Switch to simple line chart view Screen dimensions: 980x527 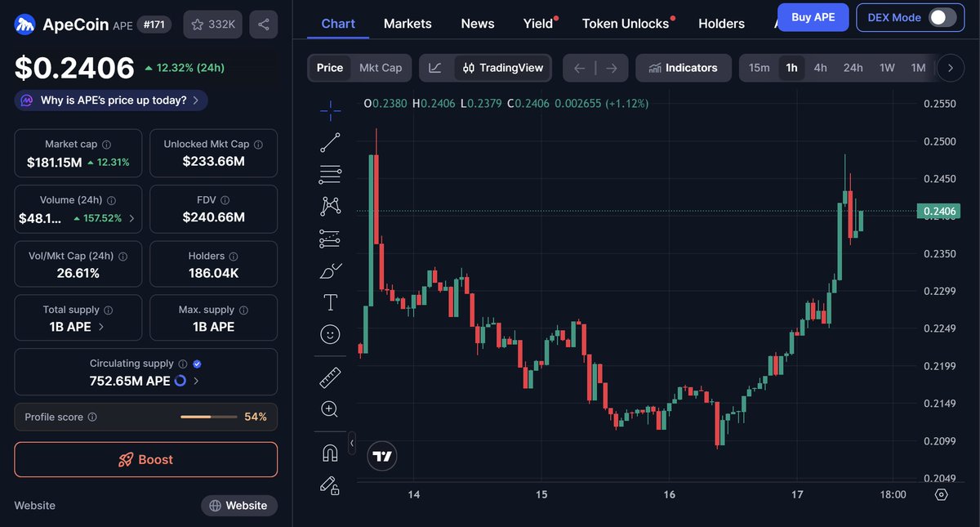435,68
